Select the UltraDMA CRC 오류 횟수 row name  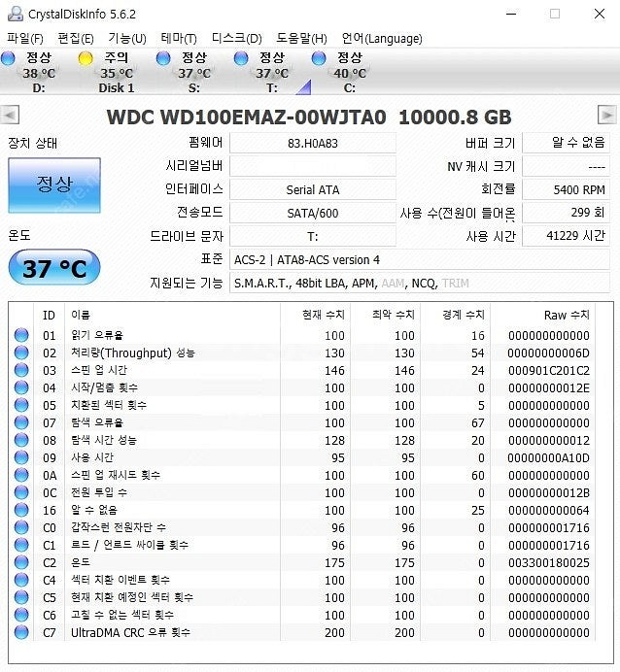130,632
